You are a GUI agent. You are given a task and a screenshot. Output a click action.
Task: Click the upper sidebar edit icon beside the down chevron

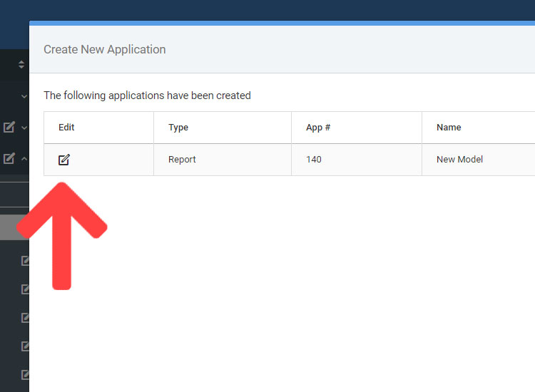click(x=9, y=127)
